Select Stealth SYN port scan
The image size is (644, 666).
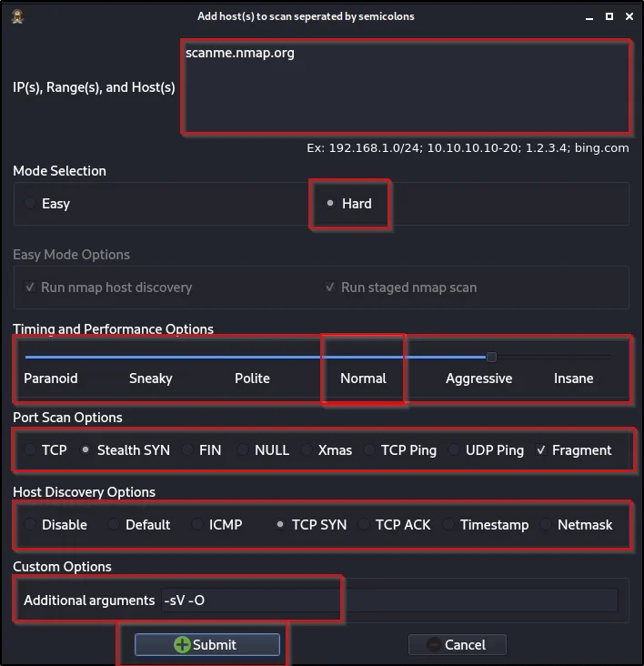tap(86, 450)
